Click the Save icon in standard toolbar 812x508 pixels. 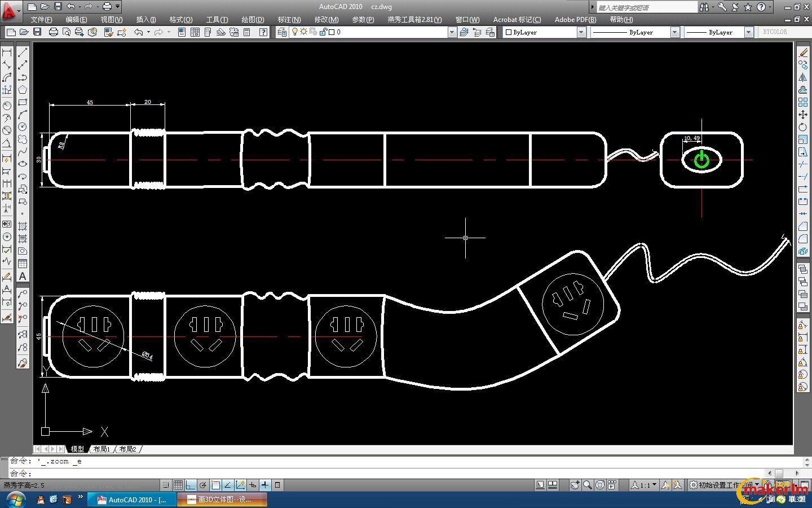(37, 32)
